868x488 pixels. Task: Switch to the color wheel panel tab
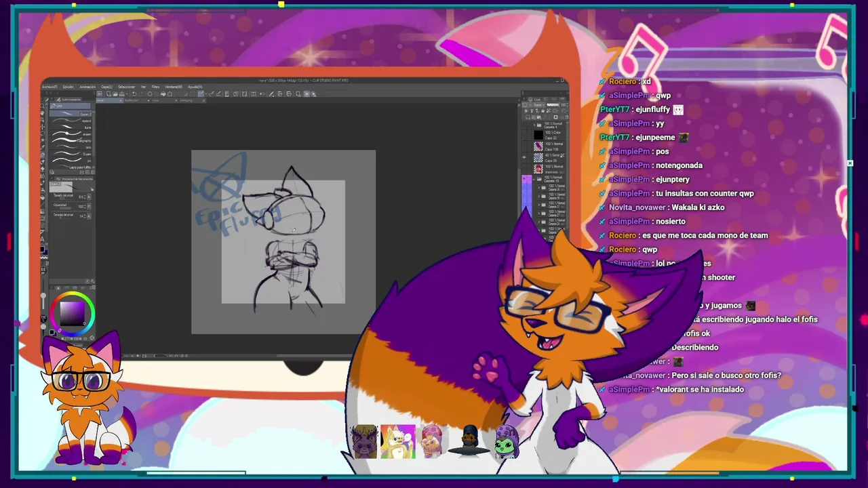[x=58, y=288]
